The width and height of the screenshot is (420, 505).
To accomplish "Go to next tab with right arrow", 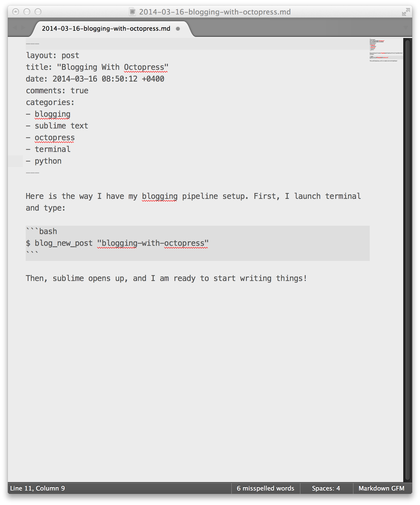I will point(23,28).
